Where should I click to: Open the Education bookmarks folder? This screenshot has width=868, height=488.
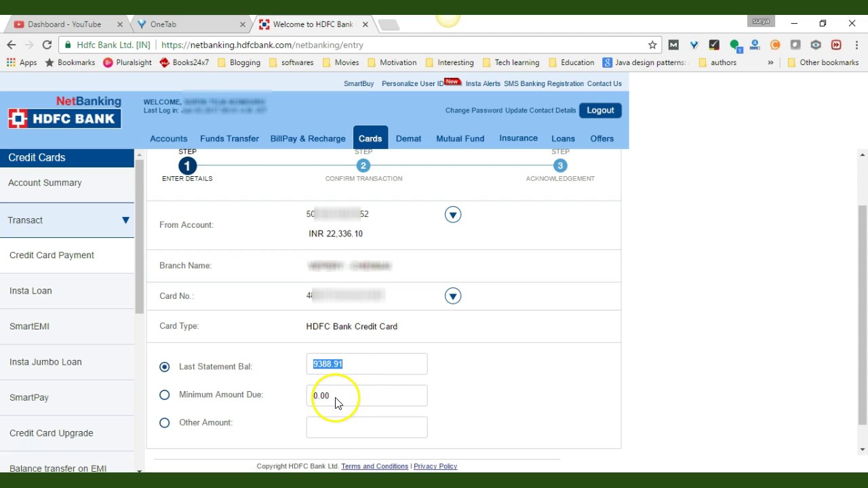(572, 62)
